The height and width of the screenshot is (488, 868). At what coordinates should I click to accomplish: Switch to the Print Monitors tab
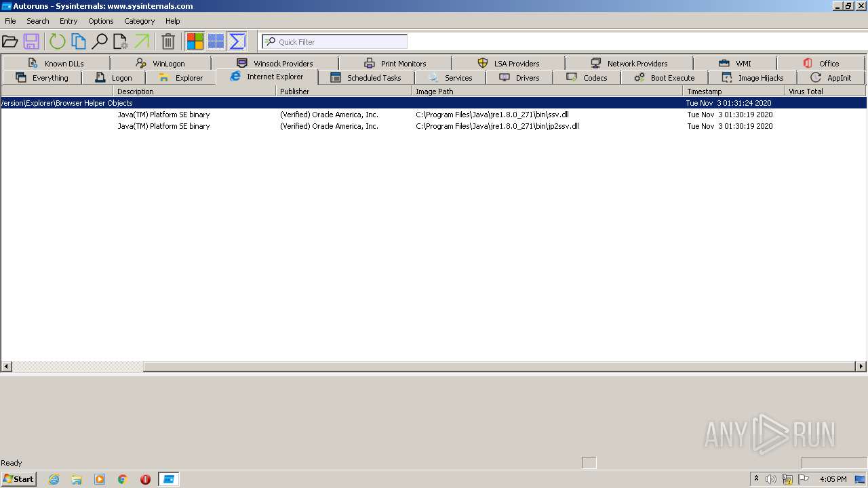[395, 63]
